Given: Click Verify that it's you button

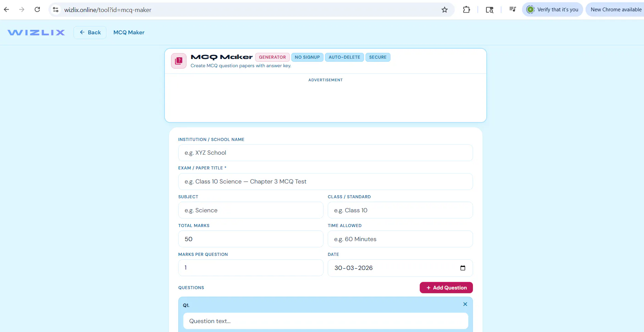Looking at the screenshot, I should [553, 10].
